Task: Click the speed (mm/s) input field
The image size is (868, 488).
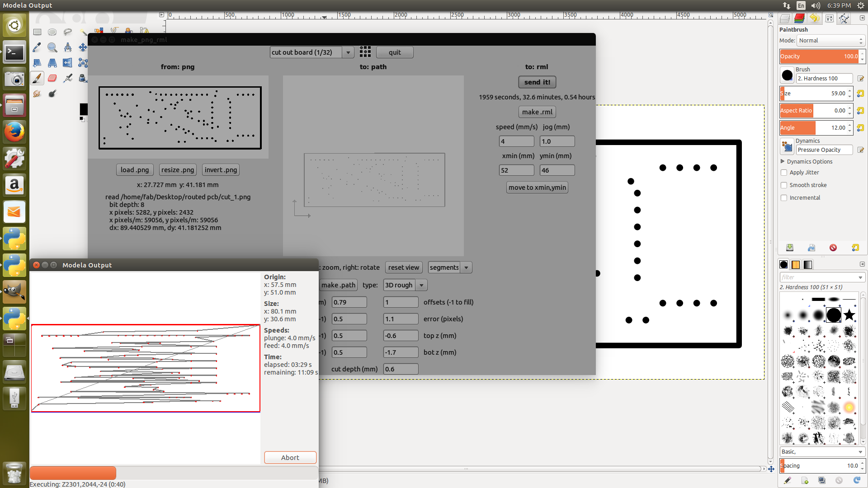Action: tap(516, 141)
